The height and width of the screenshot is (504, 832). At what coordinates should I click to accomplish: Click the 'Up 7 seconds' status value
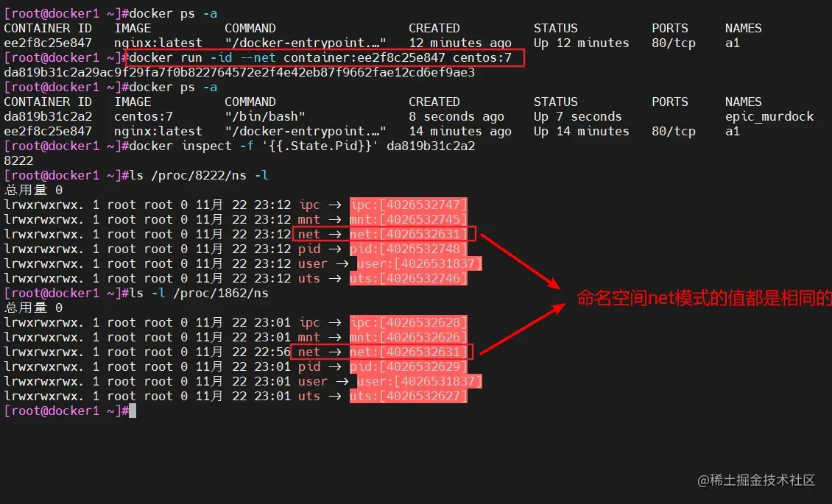coord(577,116)
